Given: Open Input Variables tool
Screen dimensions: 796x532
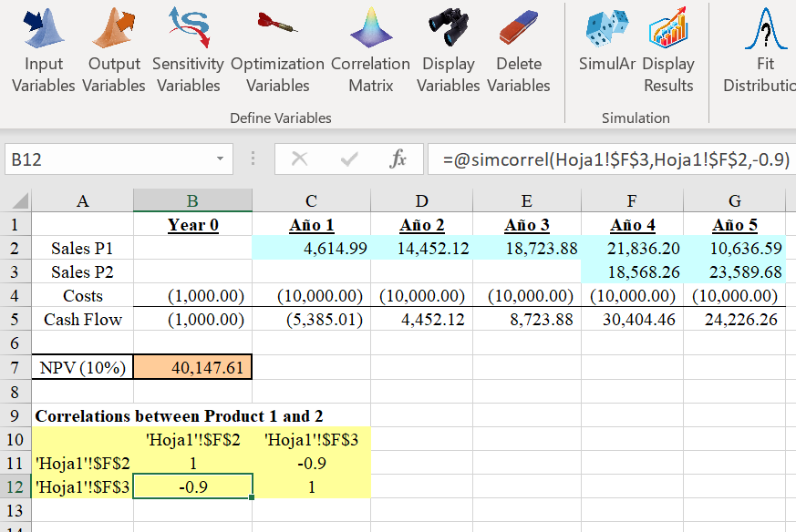Looking at the screenshot, I should [x=44, y=50].
